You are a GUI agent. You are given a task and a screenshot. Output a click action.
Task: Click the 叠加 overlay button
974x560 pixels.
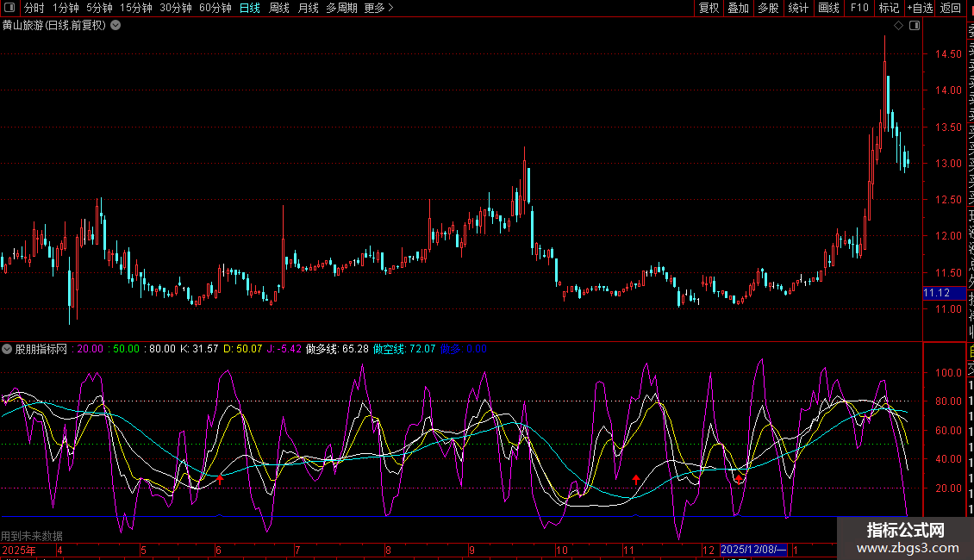click(738, 8)
